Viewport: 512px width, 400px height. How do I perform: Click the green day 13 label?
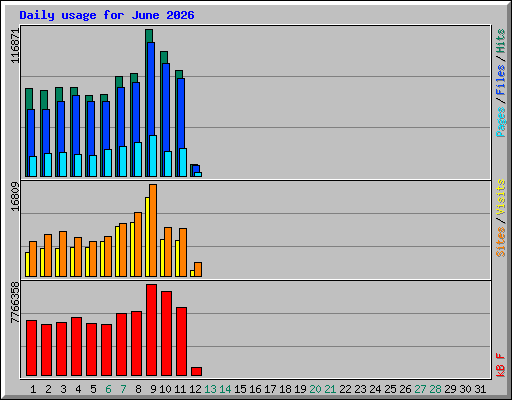(x=210, y=389)
